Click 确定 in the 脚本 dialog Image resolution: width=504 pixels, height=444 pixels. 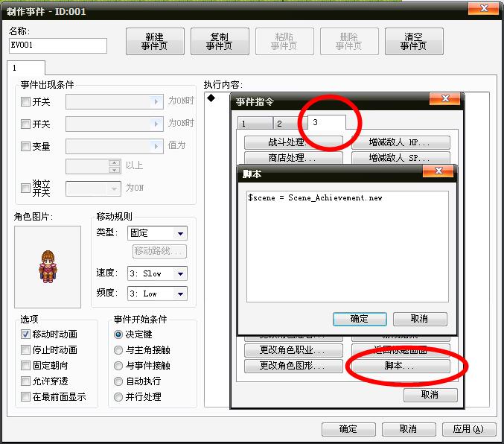[360, 319]
